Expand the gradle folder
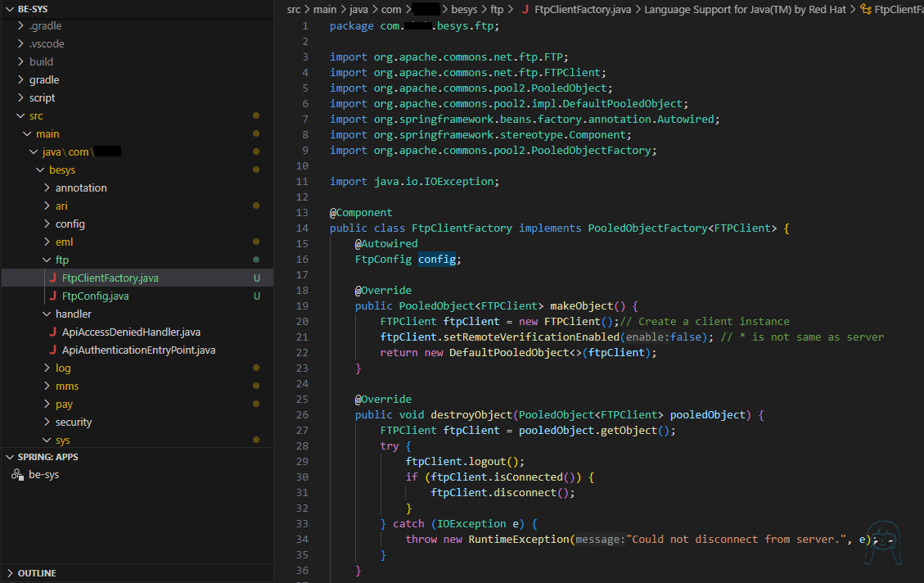Screen dimensions: 924x583 (21, 79)
